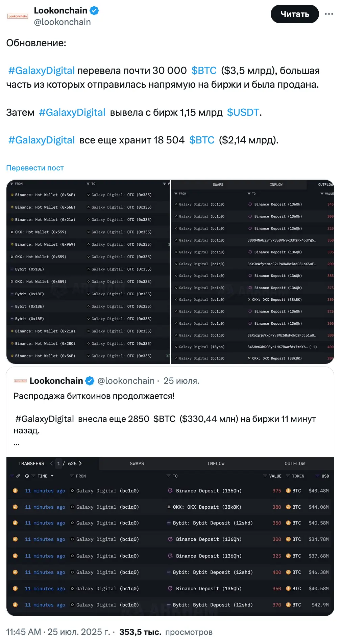
Task: Click Lookonchain's blue verified badge in header
Action: 94,11
